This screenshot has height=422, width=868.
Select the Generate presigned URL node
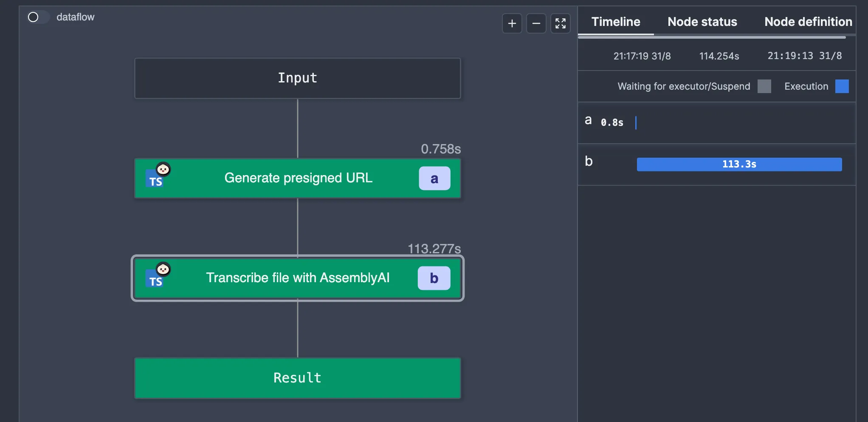(298, 178)
